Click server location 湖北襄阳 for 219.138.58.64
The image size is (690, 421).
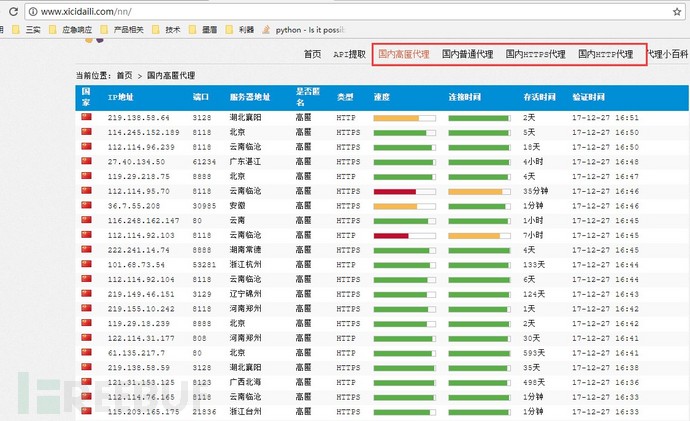(x=245, y=117)
